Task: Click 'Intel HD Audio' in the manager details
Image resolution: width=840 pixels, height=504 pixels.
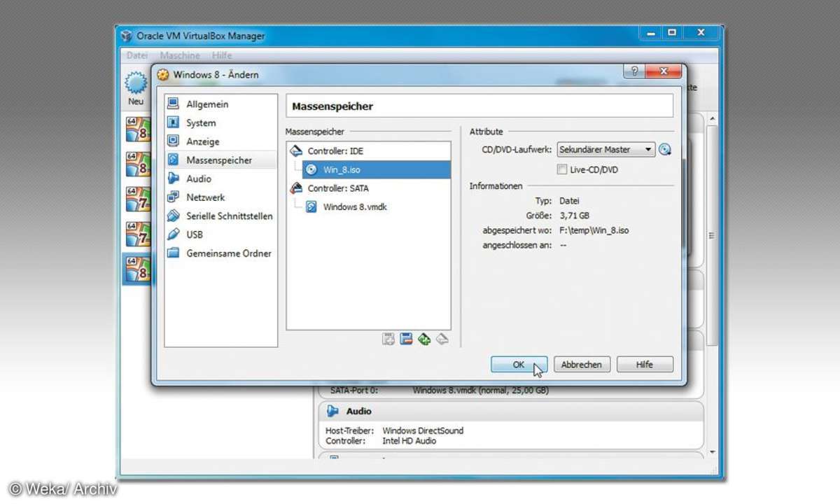Action: click(409, 441)
